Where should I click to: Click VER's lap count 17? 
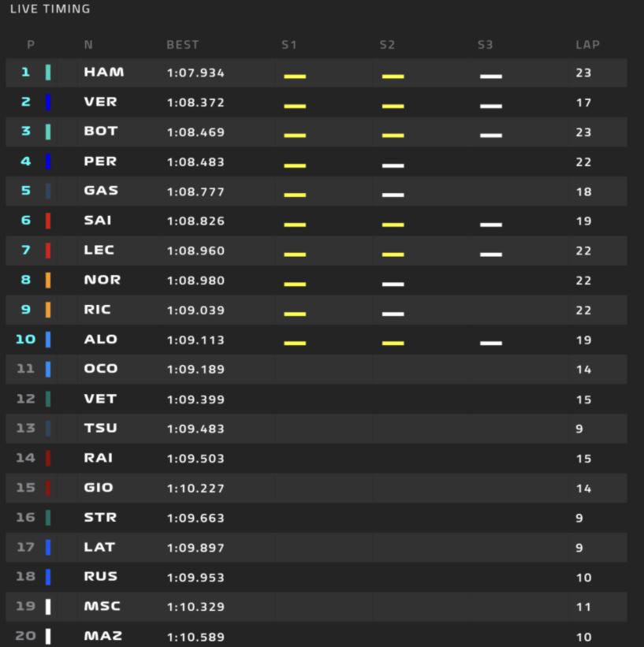[583, 102]
